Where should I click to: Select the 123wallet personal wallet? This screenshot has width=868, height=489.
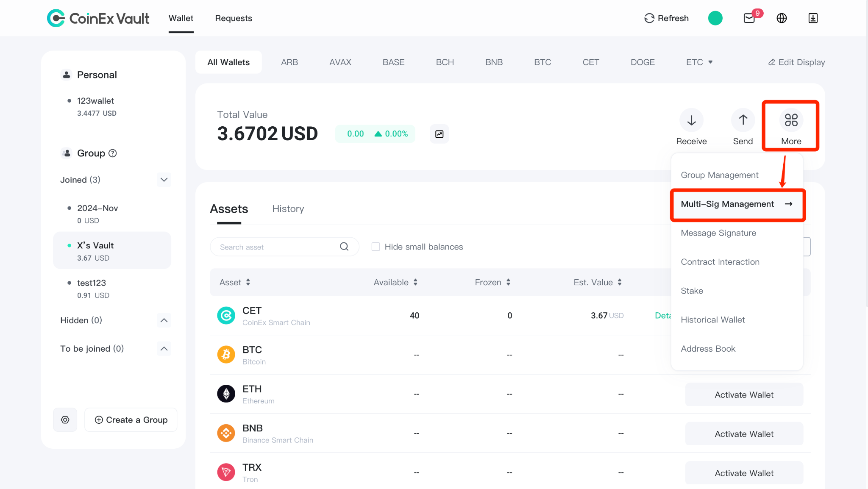(112, 107)
